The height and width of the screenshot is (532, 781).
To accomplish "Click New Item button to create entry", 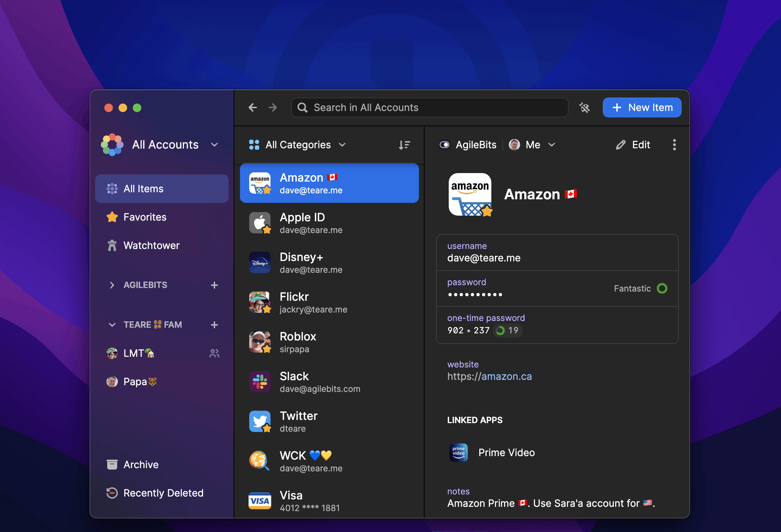I will (x=642, y=107).
